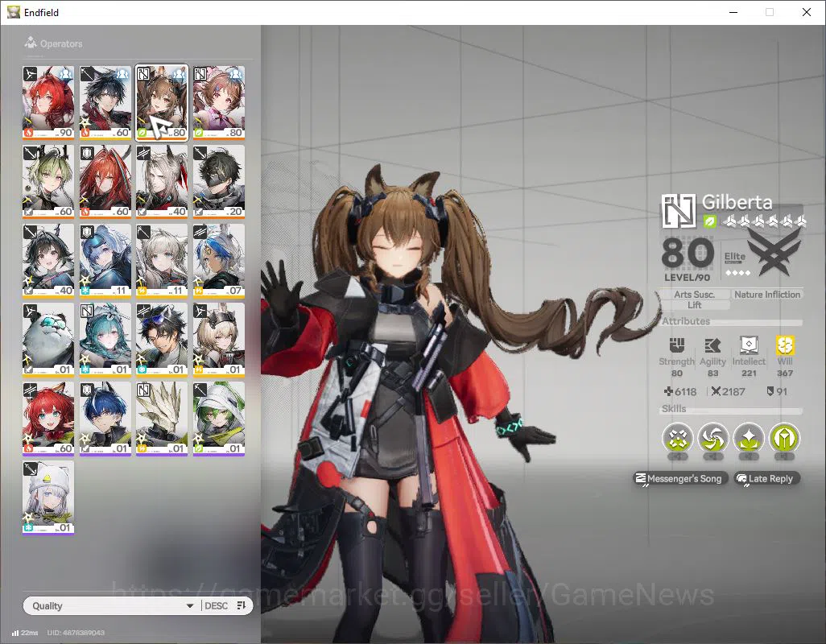Click Gilberta's class emblem beside her name
826x644 pixels.
click(x=679, y=211)
